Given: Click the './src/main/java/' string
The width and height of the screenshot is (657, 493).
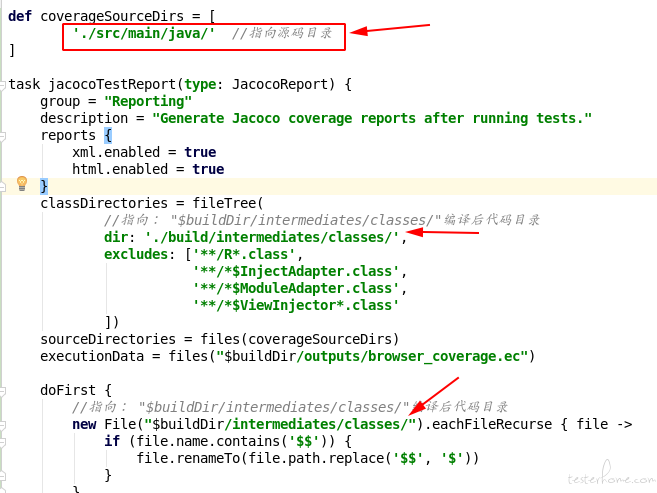Looking at the screenshot, I should [x=144, y=33].
